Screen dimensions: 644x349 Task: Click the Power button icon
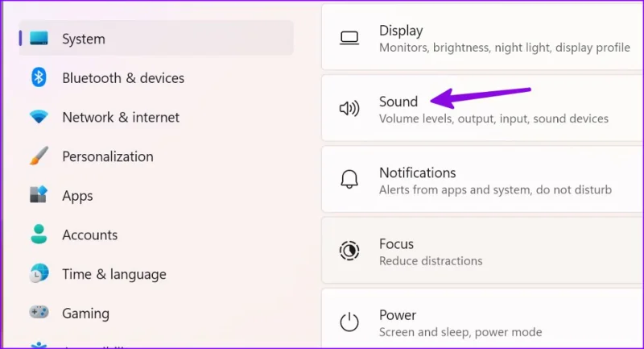pyautogui.click(x=349, y=322)
